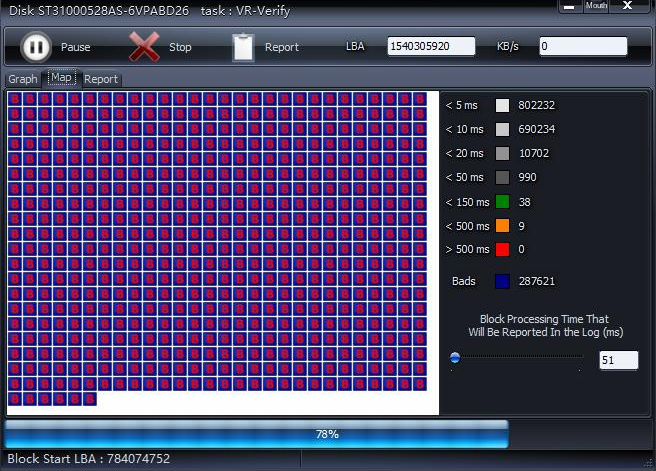
Task: Select the Map tab
Action: (x=61, y=78)
